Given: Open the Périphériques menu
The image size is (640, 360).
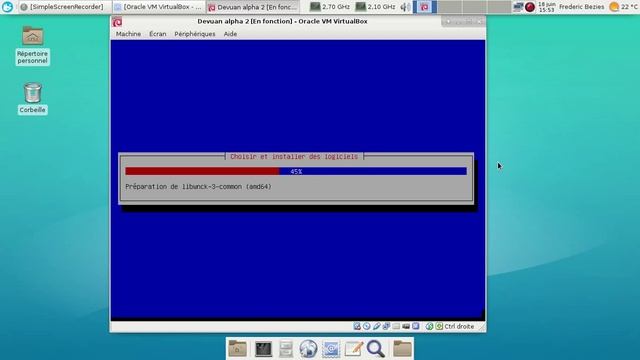Looking at the screenshot, I should 195,34.
